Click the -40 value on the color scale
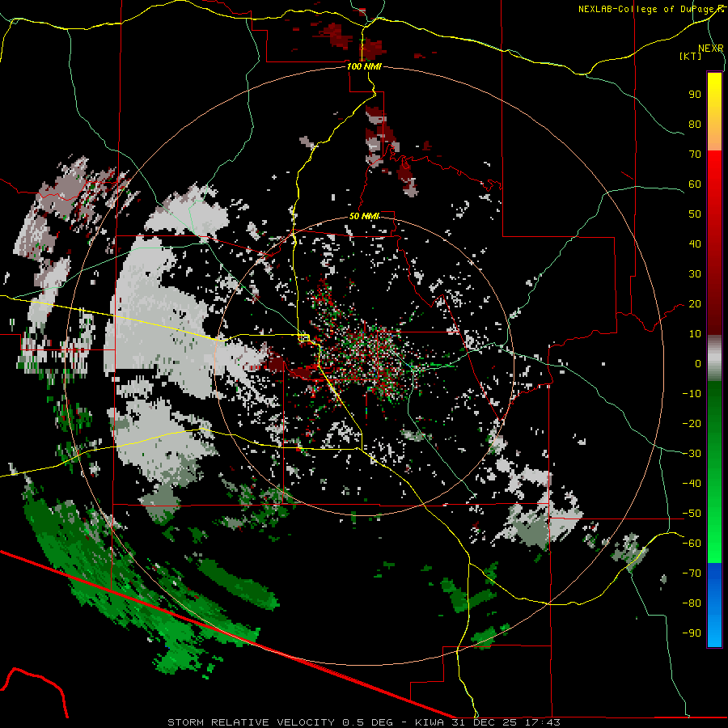Screen dimensions: 728x728 click(x=692, y=484)
